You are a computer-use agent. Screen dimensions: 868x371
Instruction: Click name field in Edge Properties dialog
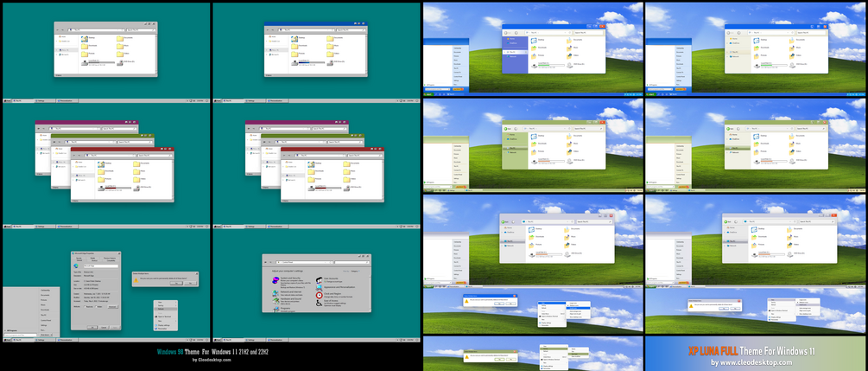(x=101, y=266)
